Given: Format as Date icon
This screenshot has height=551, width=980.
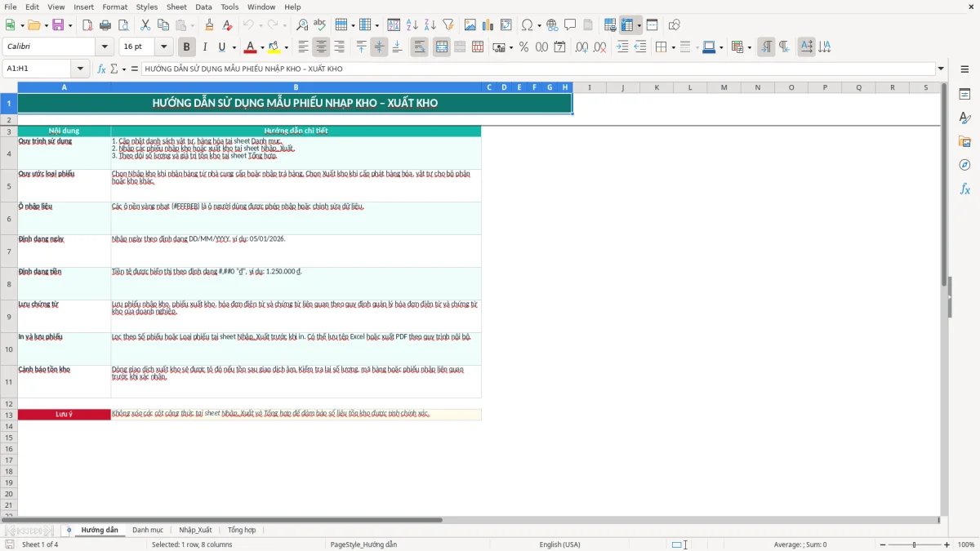Looking at the screenshot, I should 559,47.
